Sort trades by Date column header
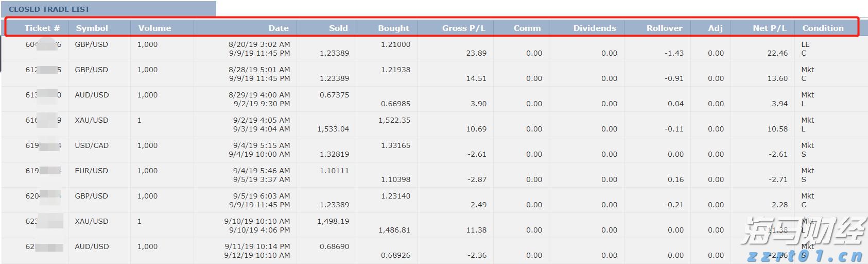868x264 pixels. [x=278, y=28]
